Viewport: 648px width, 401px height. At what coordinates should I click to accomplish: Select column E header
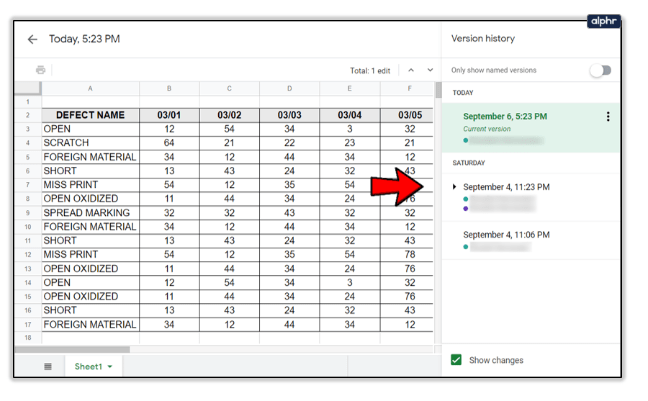coord(350,88)
